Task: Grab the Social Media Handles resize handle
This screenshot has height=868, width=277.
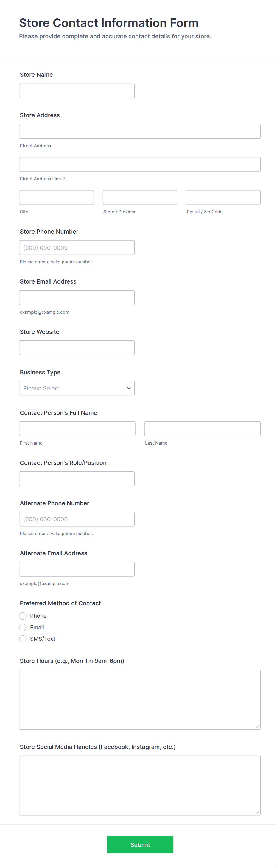Action: click(257, 812)
